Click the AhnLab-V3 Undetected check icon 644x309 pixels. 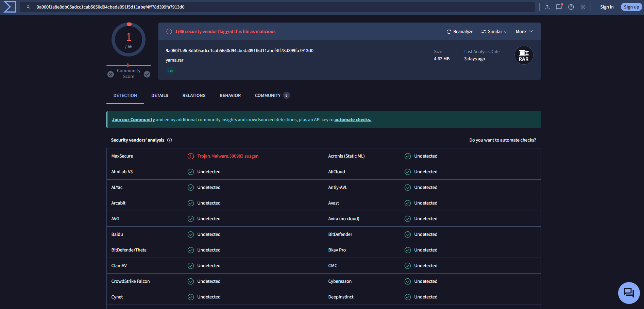(x=191, y=172)
